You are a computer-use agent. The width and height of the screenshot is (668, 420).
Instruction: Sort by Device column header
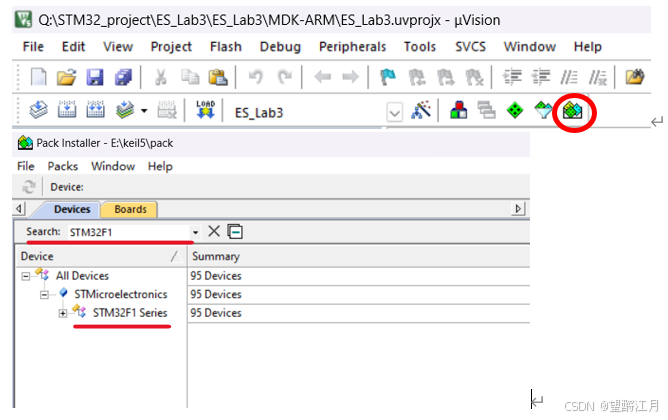(101, 256)
